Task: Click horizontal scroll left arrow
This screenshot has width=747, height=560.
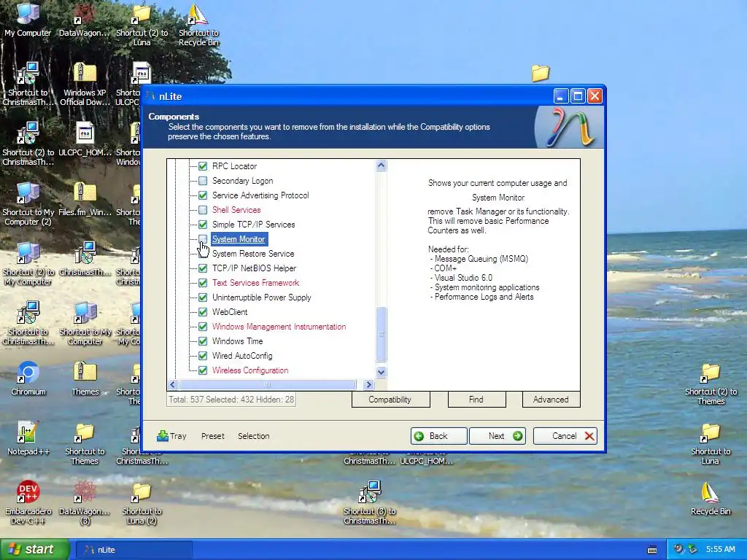Action: [x=173, y=384]
